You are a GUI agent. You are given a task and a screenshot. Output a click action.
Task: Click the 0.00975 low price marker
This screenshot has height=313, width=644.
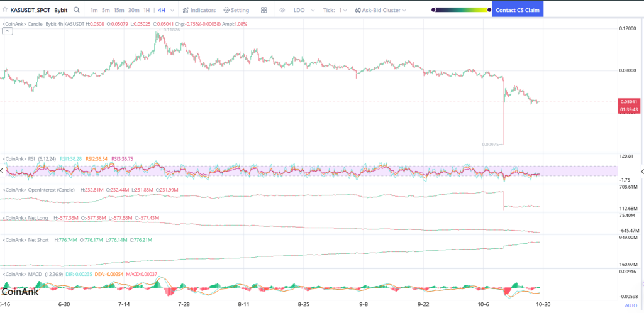point(492,145)
